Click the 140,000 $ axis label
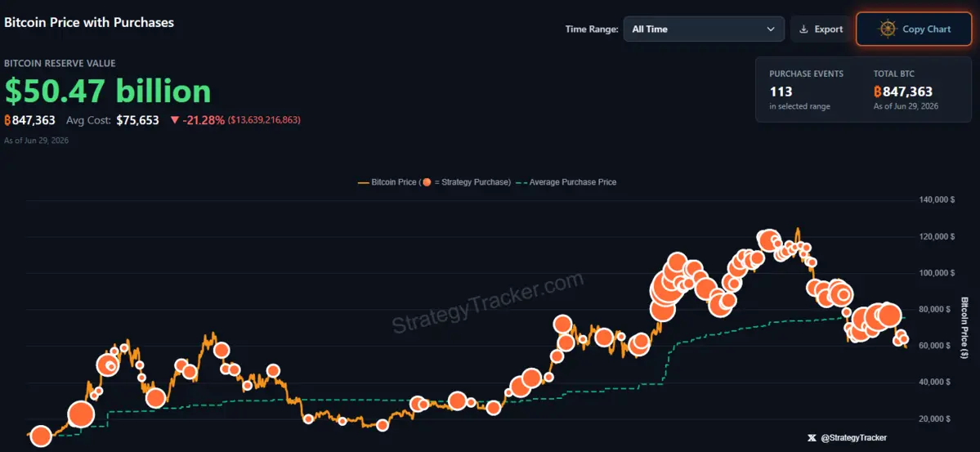This screenshot has height=452, width=980. [x=937, y=200]
